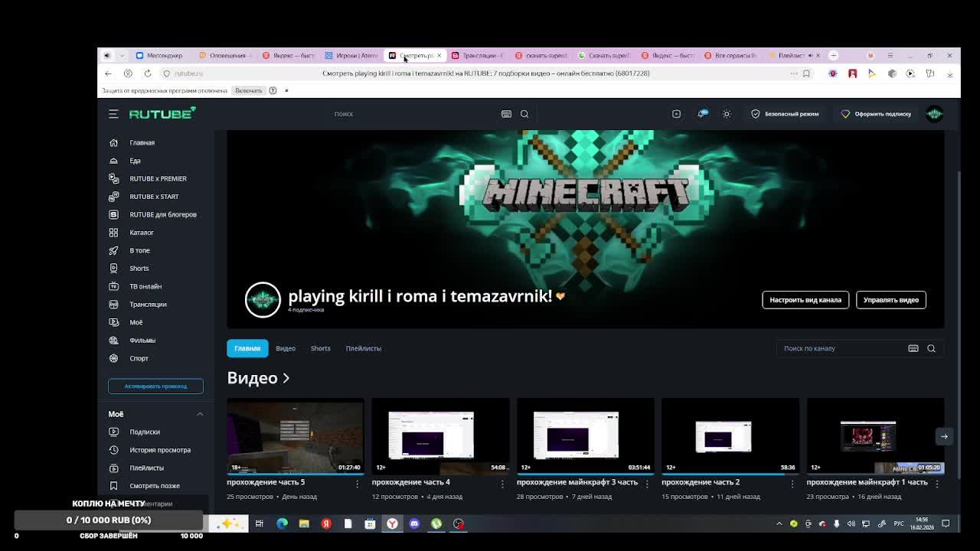Open Спорт in the sidebar

click(139, 358)
